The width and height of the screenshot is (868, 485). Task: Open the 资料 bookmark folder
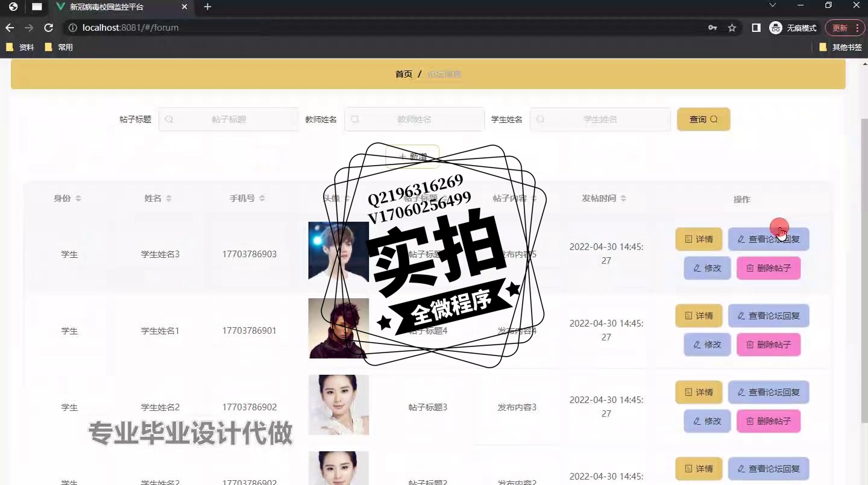point(20,47)
